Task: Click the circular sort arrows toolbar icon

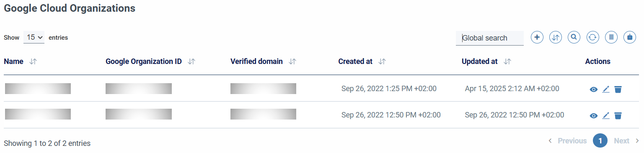Action: [556, 37]
